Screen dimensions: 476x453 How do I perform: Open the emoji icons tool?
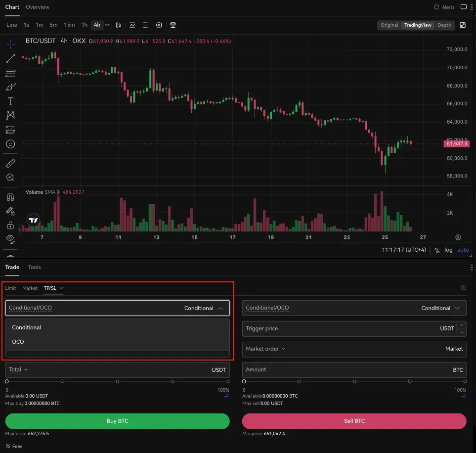pos(10,144)
